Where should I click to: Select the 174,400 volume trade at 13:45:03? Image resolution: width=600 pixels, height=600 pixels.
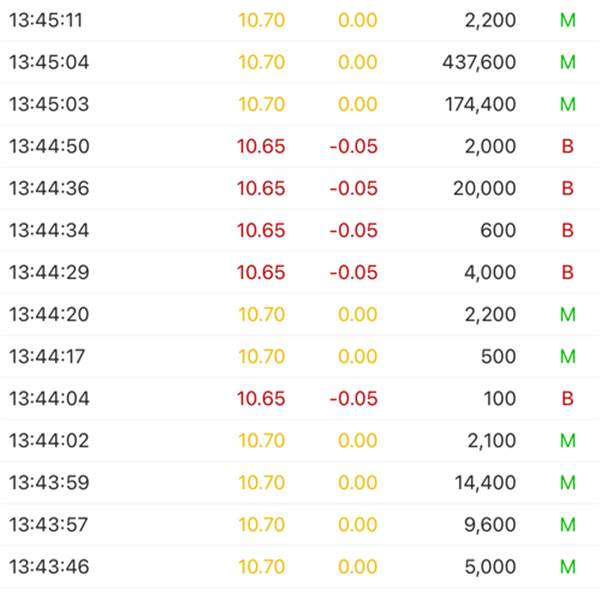point(300,104)
